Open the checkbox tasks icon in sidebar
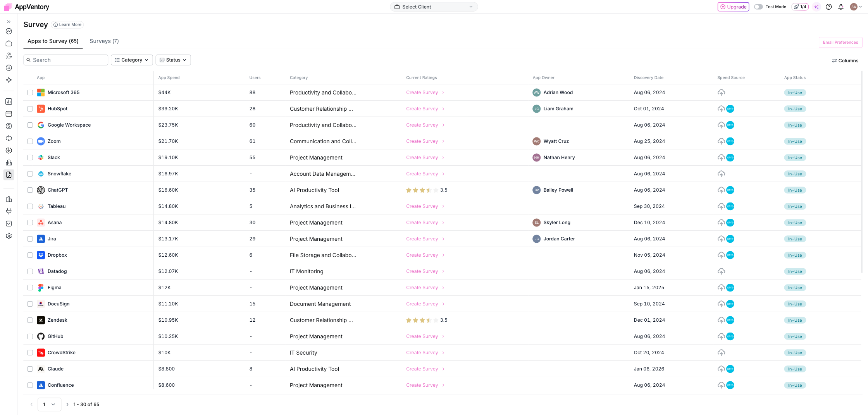The width and height of the screenshot is (868, 415). tap(9, 224)
